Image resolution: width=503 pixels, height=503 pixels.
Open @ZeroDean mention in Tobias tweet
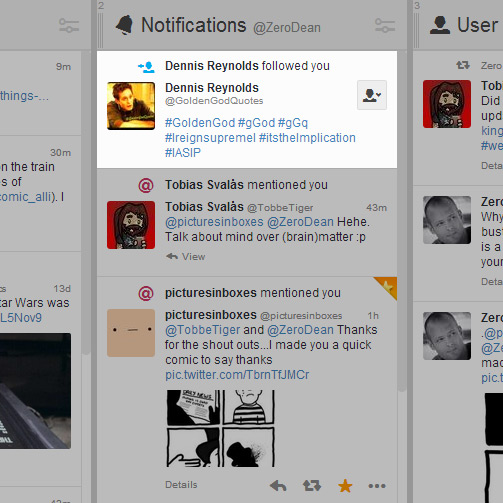pyautogui.click(x=300, y=222)
